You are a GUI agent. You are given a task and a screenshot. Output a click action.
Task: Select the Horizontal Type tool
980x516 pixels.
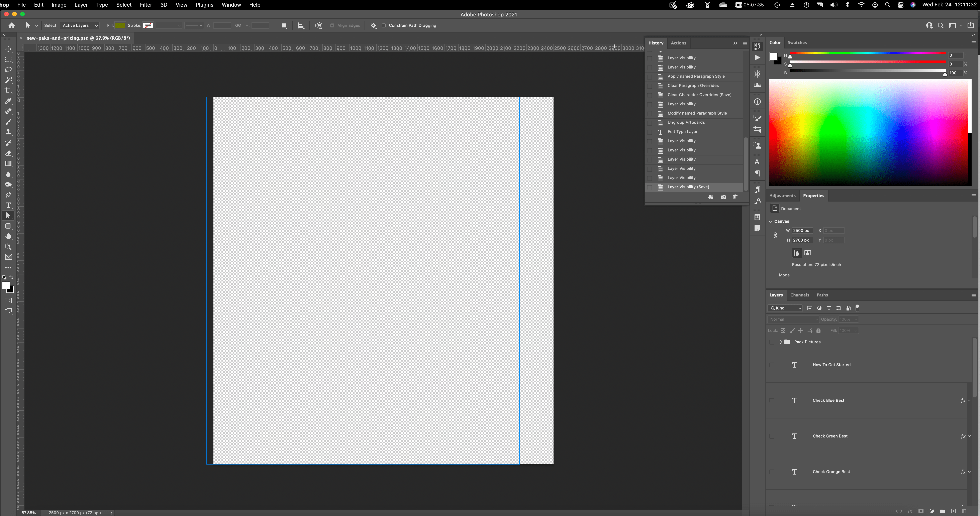(8, 205)
